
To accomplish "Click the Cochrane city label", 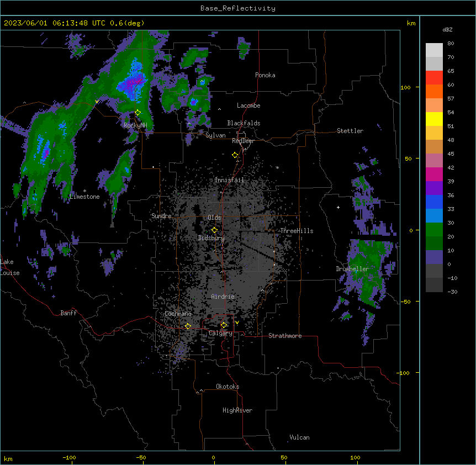I will pyautogui.click(x=178, y=314).
